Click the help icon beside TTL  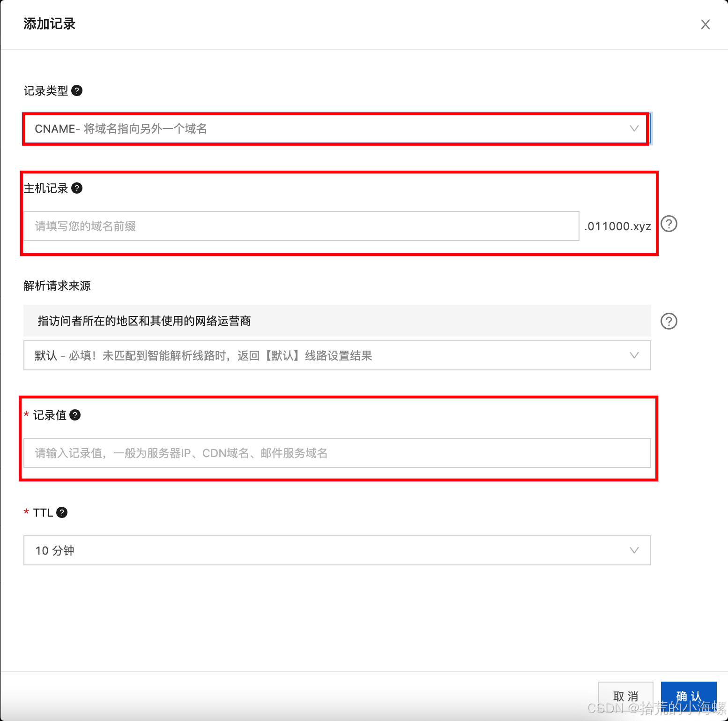tap(62, 512)
